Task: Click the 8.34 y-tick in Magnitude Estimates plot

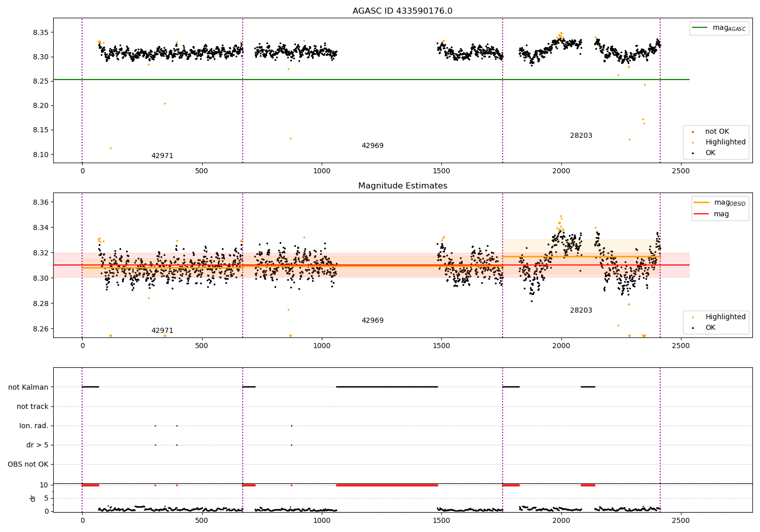Action: (40, 227)
